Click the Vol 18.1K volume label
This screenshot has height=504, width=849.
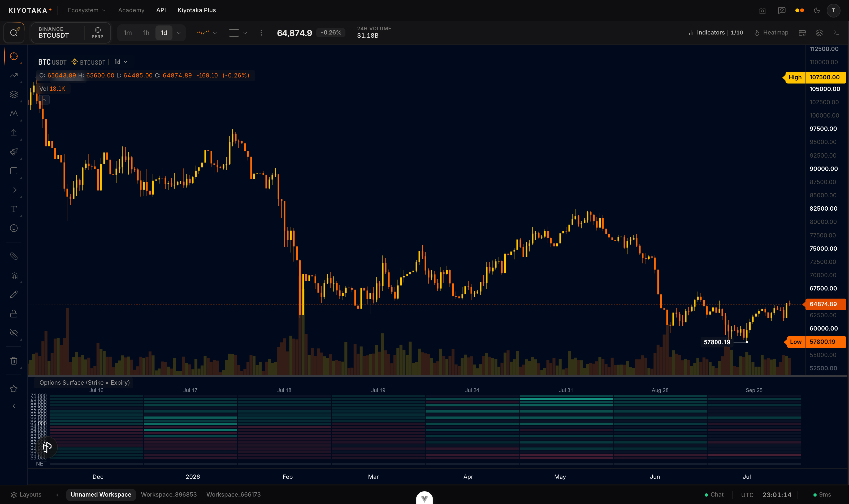(x=52, y=89)
